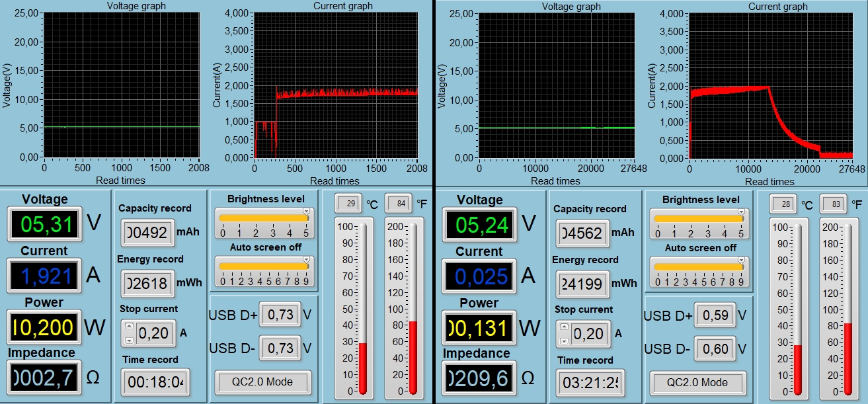Image resolution: width=868 pixels, height=404 pixels.
Task: Set right Brightness level slider to 2
Action: click(691, 218)
